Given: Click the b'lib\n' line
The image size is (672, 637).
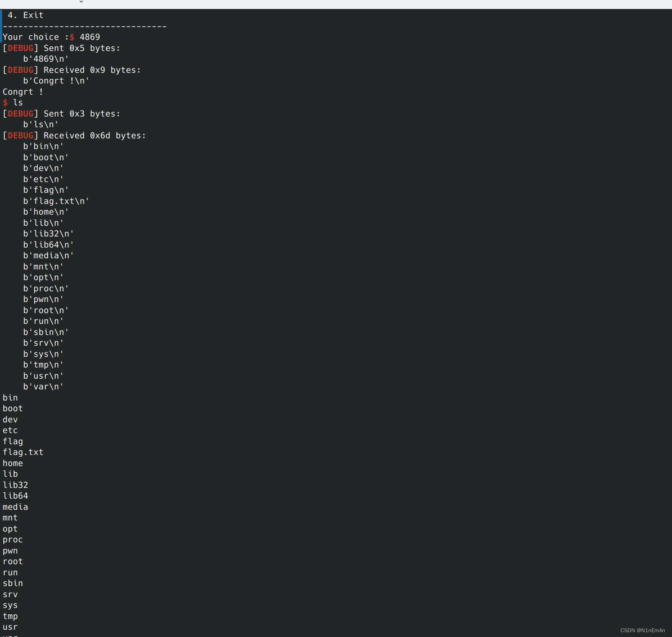Looking at the screenshot, I should 43,223.
